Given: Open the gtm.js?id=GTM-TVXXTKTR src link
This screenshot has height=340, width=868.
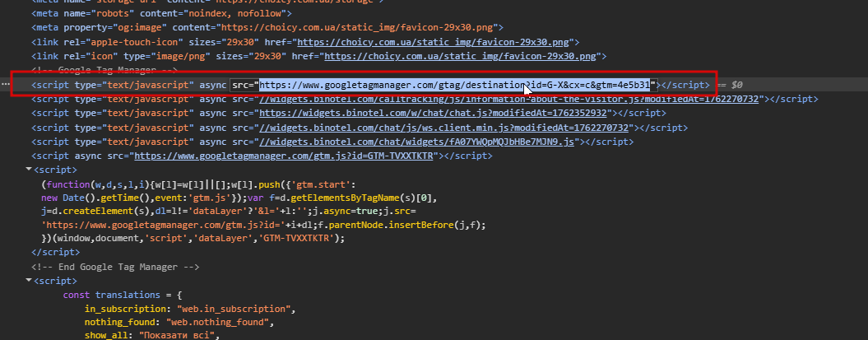Looking at the screenshot, I should pos(283,156).
